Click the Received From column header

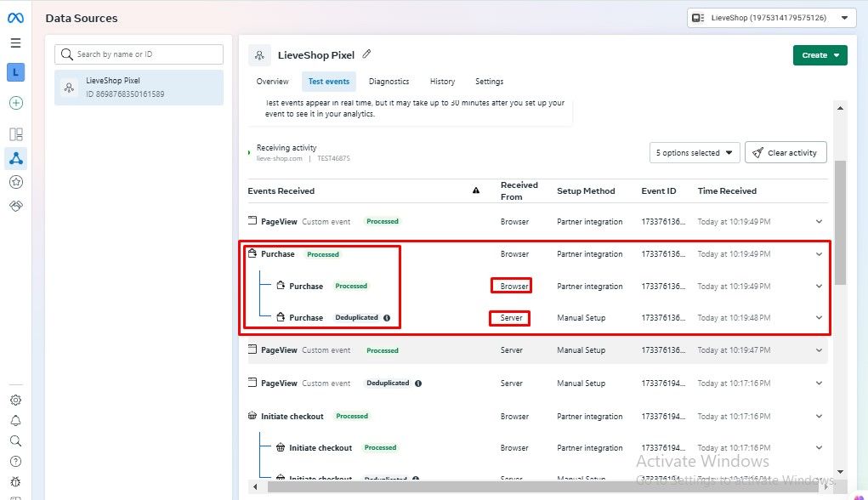click(519, 191)
